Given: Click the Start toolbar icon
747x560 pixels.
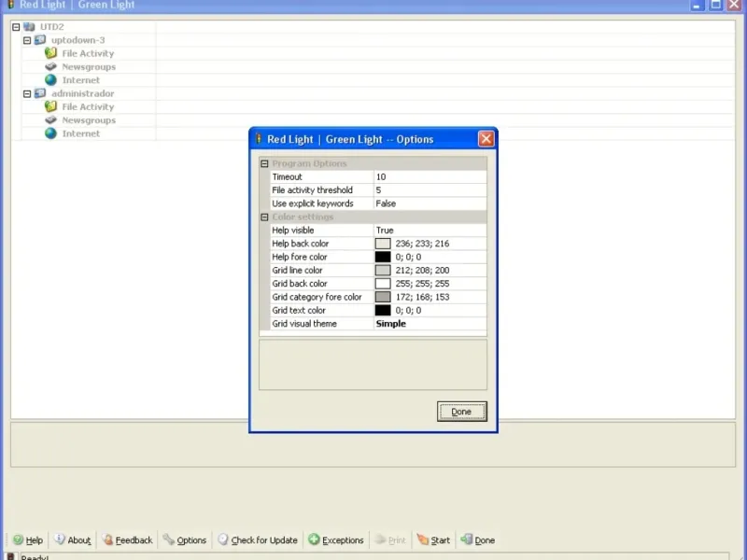Looking at the screenshot, I should 423,539.
